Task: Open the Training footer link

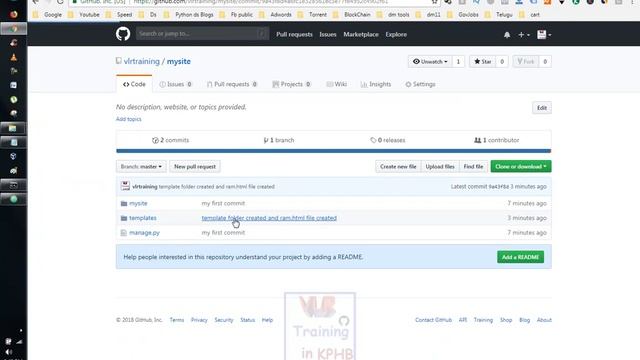Action: pyautogui.click(x=483, y=320)
